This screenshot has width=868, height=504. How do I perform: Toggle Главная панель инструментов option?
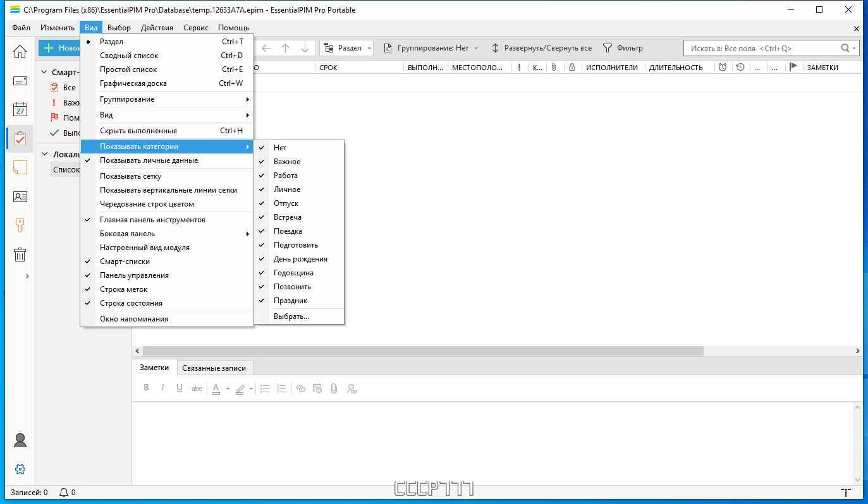pos(167,220)
